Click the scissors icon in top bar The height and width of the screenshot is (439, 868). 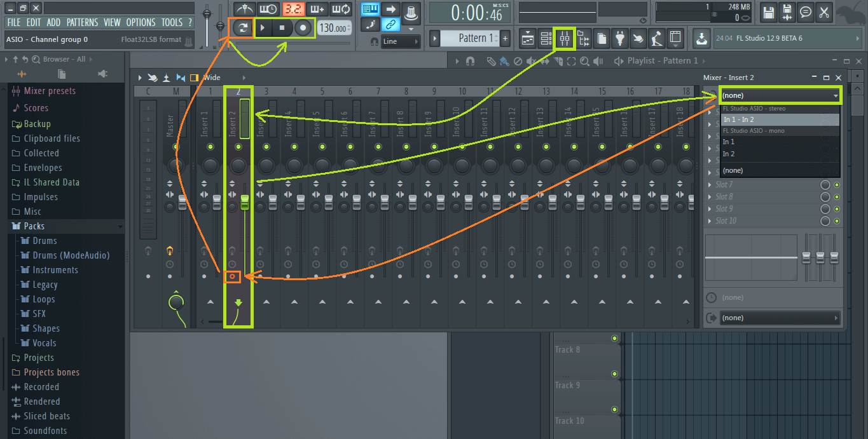click(825, 11)
